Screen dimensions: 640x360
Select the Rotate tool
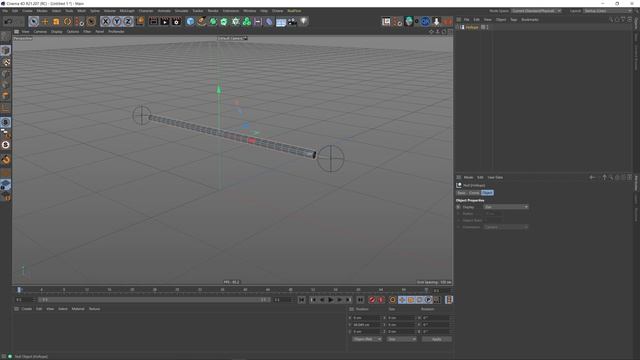coord(67,21)
